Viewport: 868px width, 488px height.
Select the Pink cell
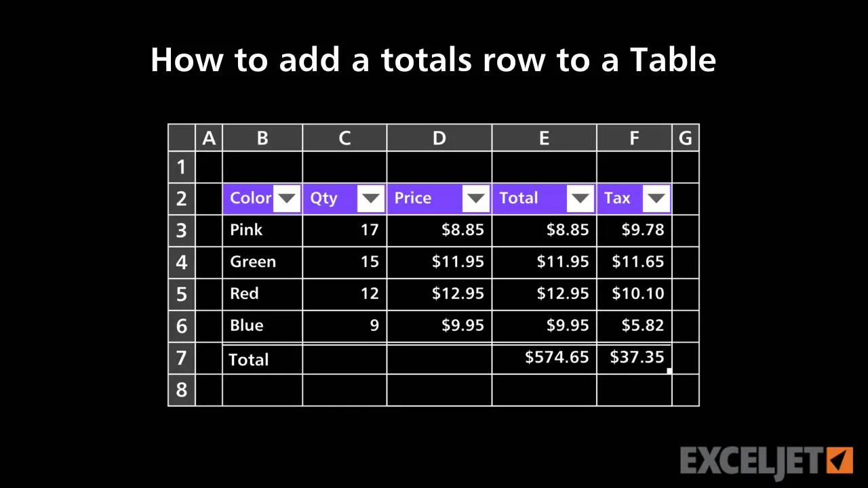262,230
